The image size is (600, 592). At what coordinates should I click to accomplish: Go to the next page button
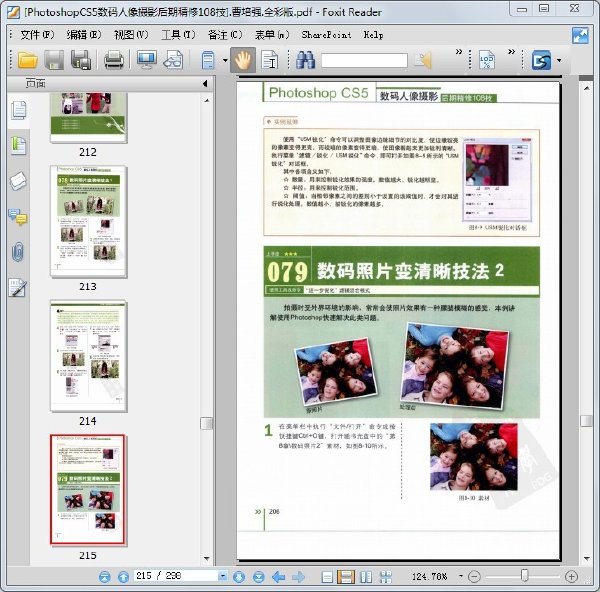click(x=239, y=577)
